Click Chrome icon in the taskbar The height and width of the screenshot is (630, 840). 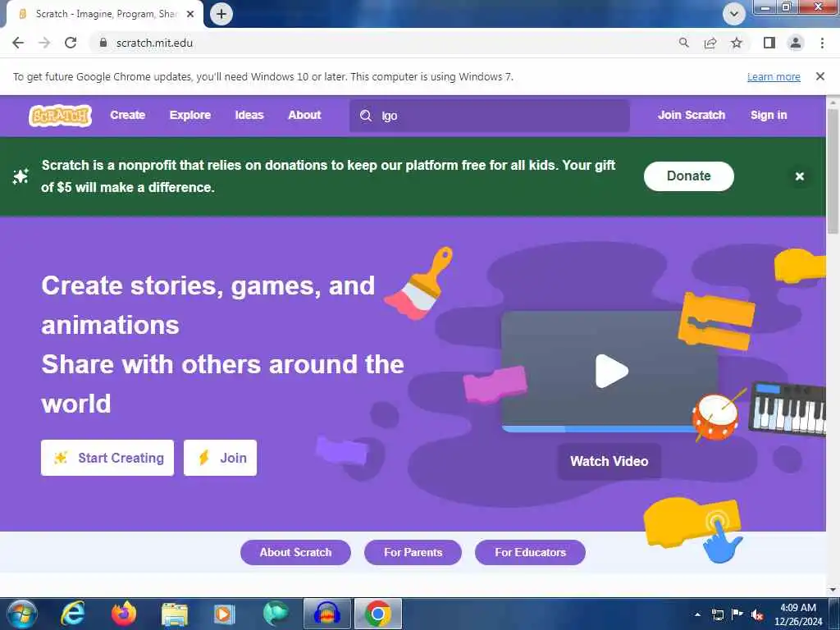(377, 614)
